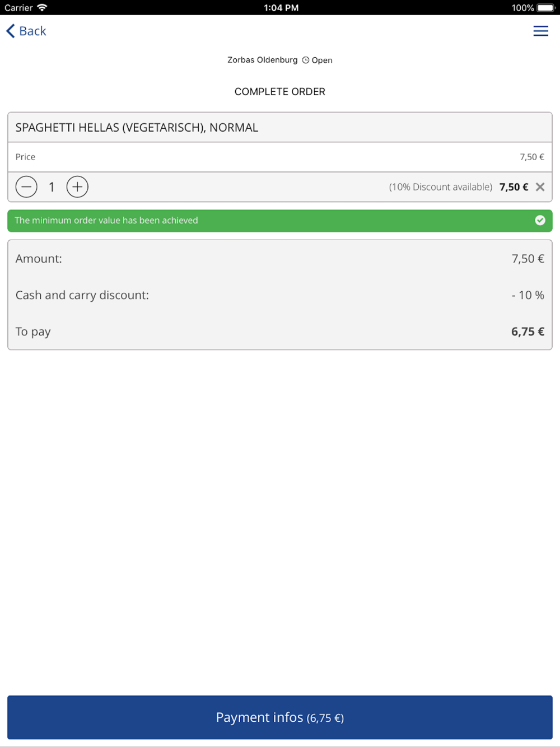
Task: Tap the 10% Discount available text
Action: tap(441, 187)
